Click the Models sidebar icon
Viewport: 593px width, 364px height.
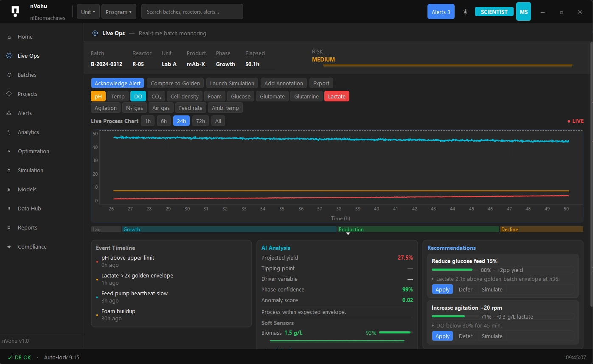tap(9, 190)
